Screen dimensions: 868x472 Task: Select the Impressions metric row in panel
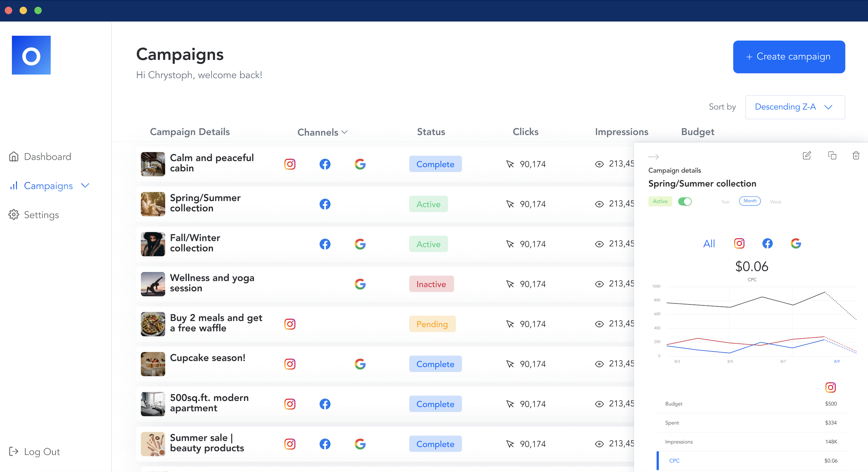click(x=752, y=442)
